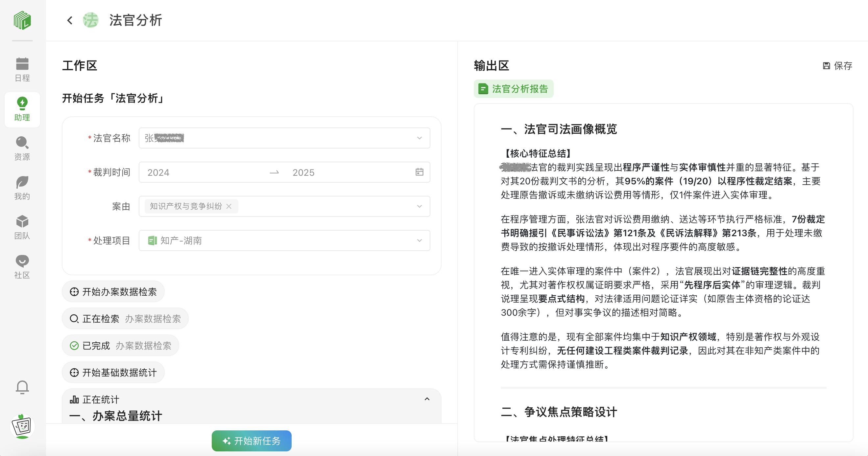The width and height of the screenshot is (868, 456).
Task: Click the 正在检索 magnifier icon
Action: (x=74, y=319)
